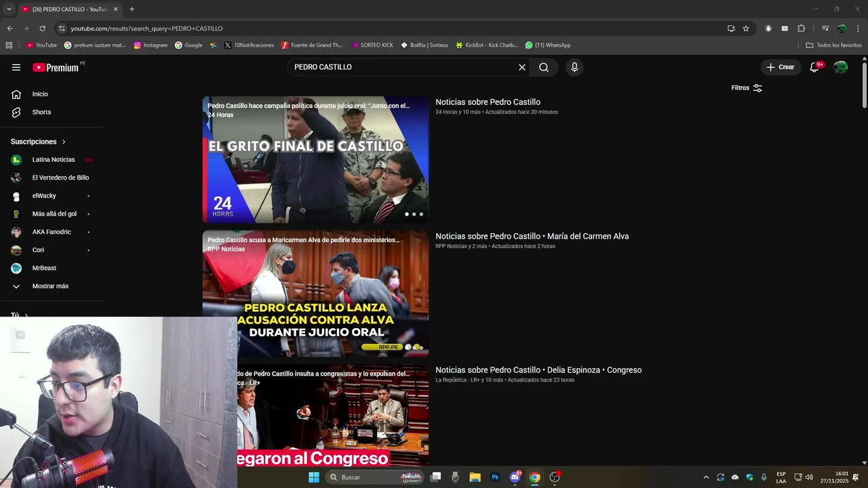Click the address bar URL

(x=146, y=28)
